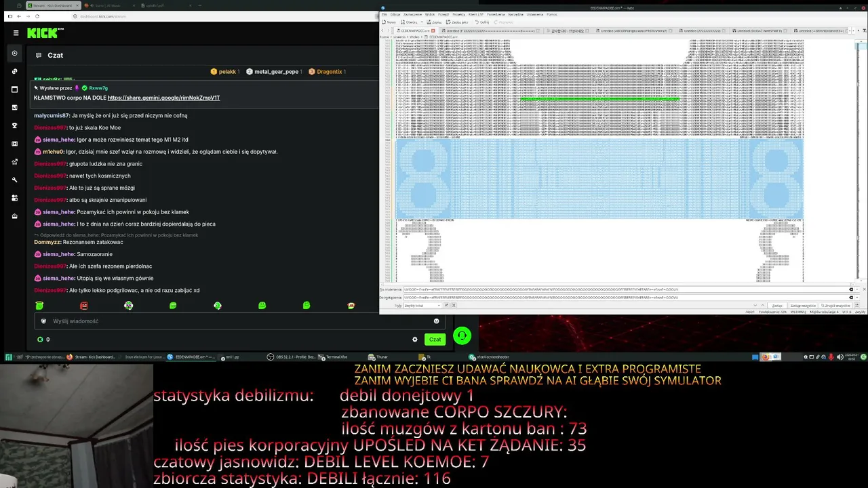Screen dimensions: 868x488
Task: Open the wrench tools sidebar icon
Action: pyautogui.click(x=15, y=180)
